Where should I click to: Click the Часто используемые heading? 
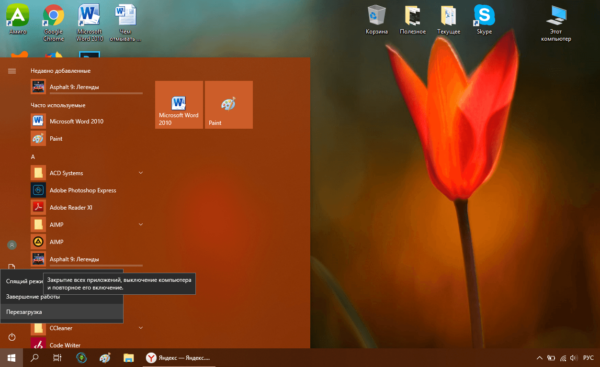click(x=58, y=105)
